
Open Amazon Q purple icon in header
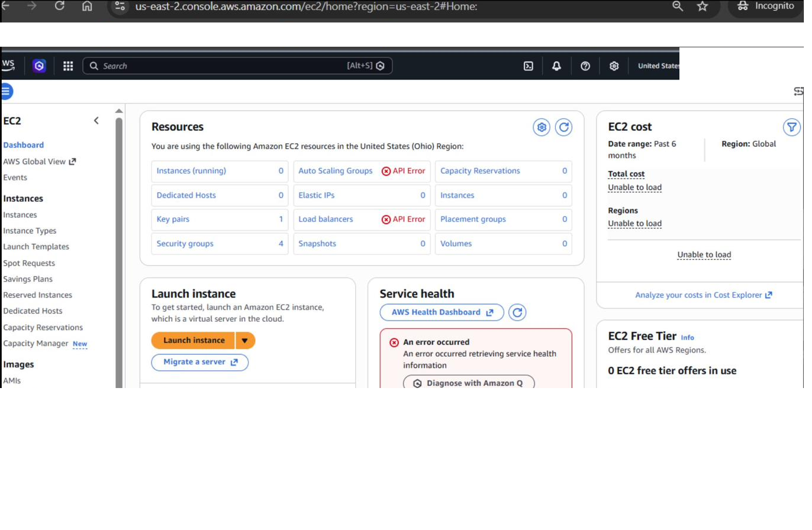[x=40, y=66]
